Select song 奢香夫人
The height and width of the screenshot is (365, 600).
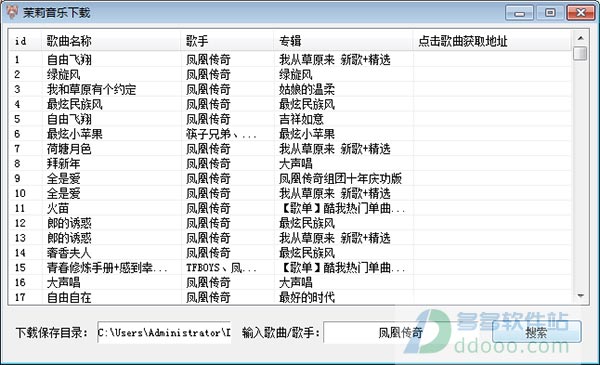[x=69, y=253]
